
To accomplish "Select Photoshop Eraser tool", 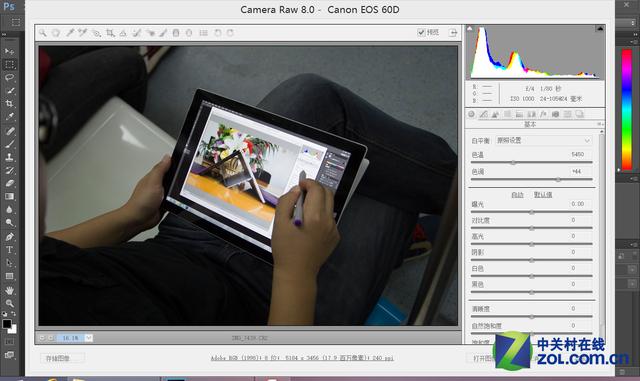I will click(x=9, y=183).
